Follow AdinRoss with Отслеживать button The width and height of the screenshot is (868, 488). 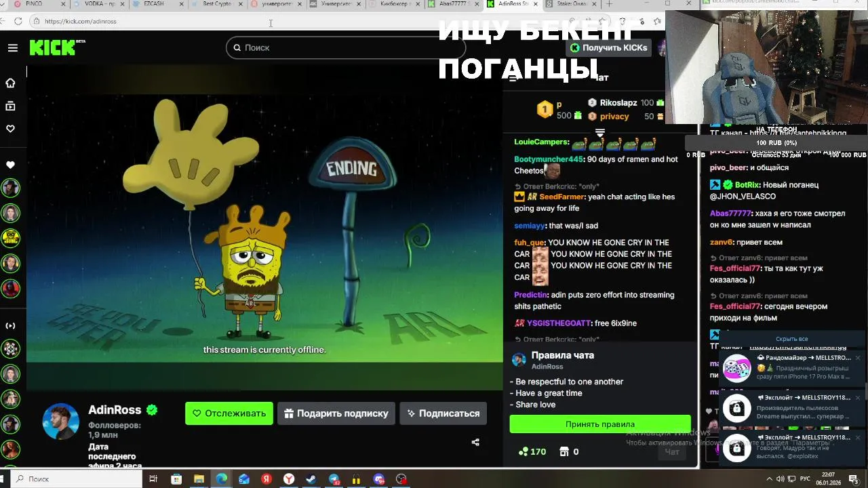pos(229,413)
